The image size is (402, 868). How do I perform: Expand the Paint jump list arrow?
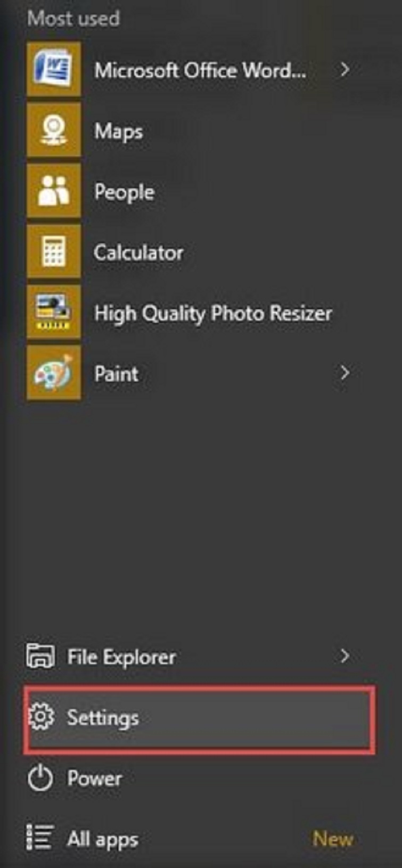coord(344,373)
